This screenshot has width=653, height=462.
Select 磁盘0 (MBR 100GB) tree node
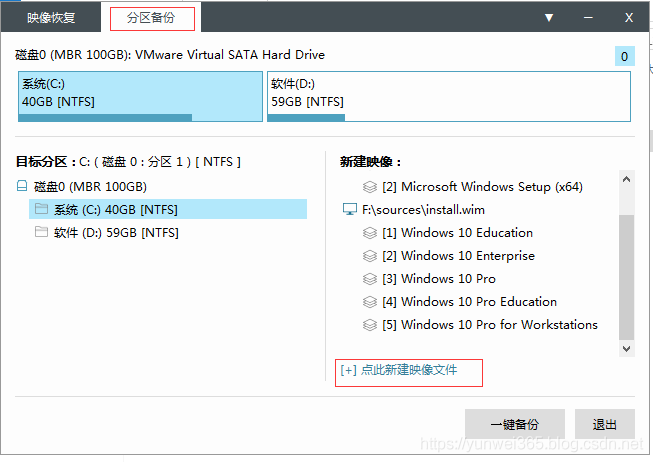[90, 186]
